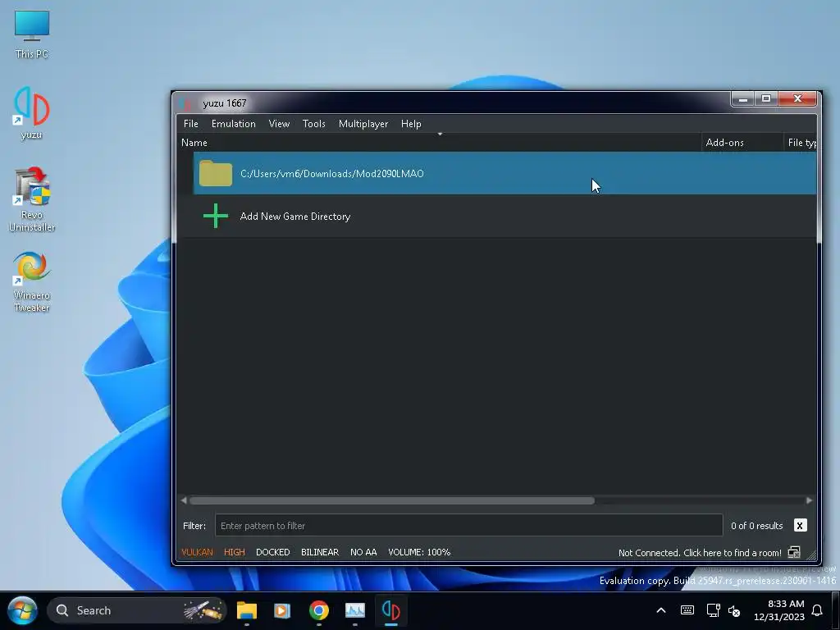The width and height of the screenshot is (840, 630).
Task: Click Not Connected find a room link
Action: [x=700, y=552]
